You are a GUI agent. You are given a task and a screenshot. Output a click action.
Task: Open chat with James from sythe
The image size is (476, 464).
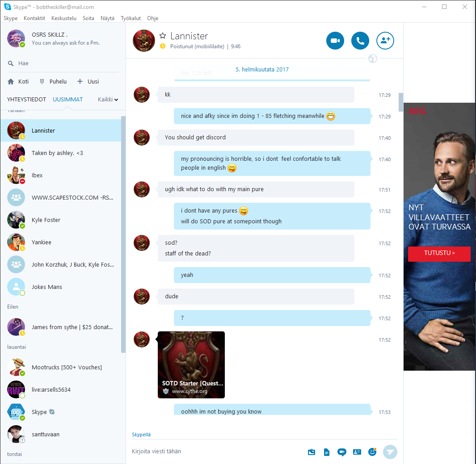click(x=61, y=327)
